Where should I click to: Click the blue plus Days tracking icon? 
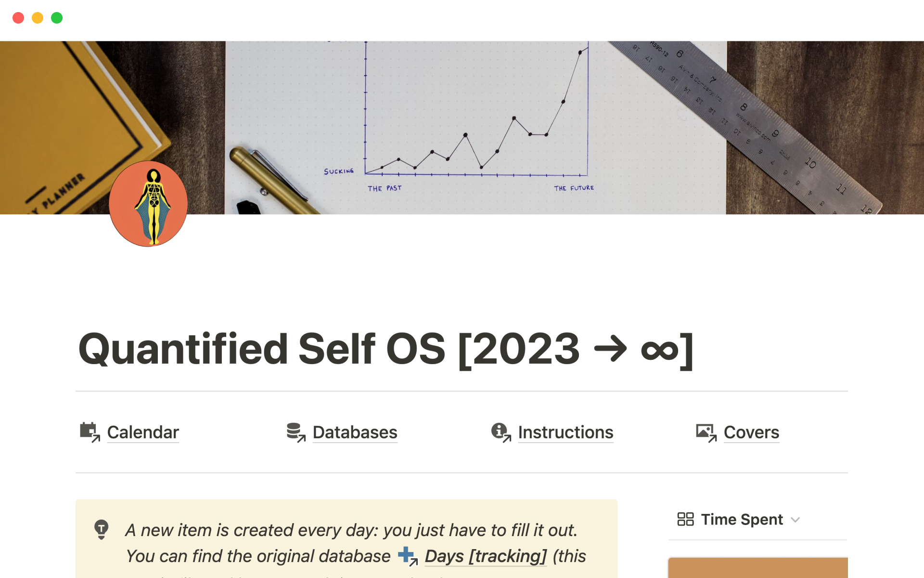(x=407, y=556)
